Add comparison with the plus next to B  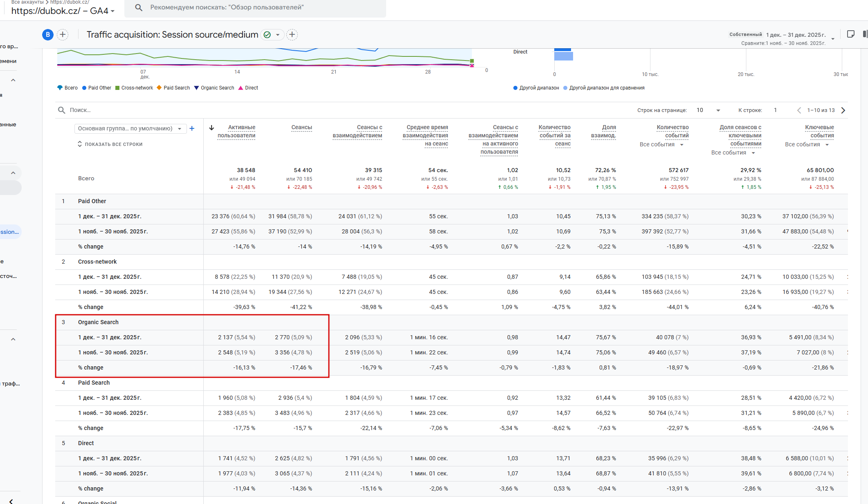tap(63, 35)
